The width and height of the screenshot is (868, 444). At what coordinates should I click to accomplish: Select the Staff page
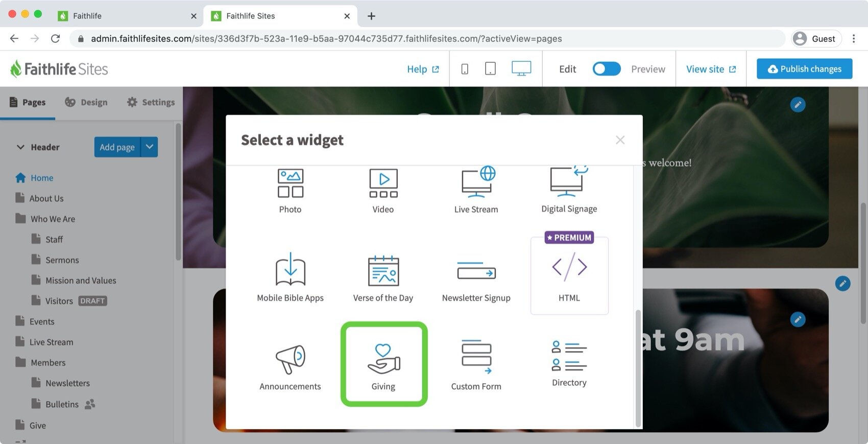pos(47,239)
